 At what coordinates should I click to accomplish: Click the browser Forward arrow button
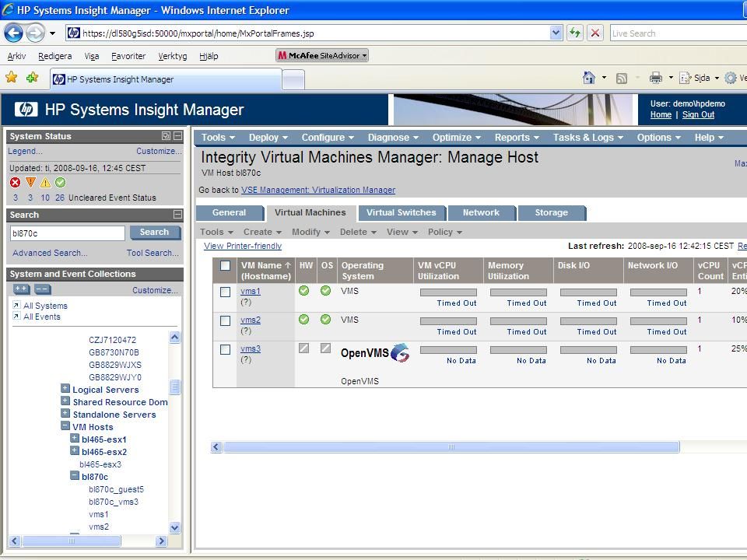coord(35,33)
